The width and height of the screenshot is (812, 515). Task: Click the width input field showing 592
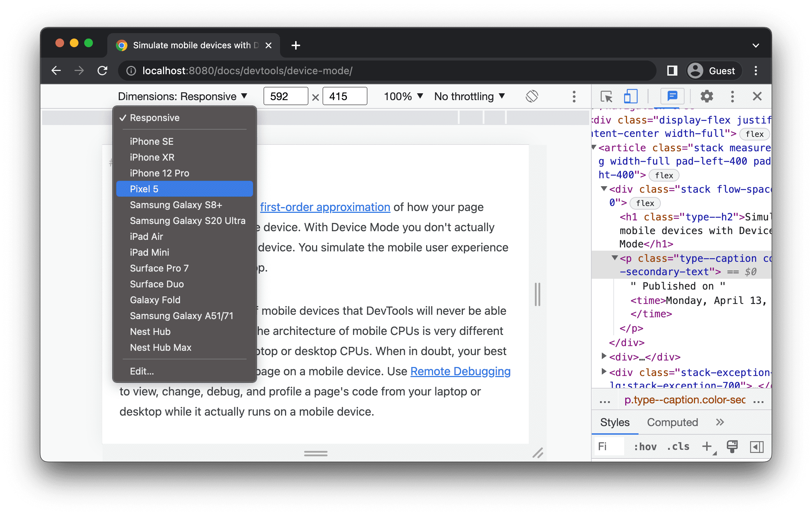pyautogui.click(x=285, y=97)
